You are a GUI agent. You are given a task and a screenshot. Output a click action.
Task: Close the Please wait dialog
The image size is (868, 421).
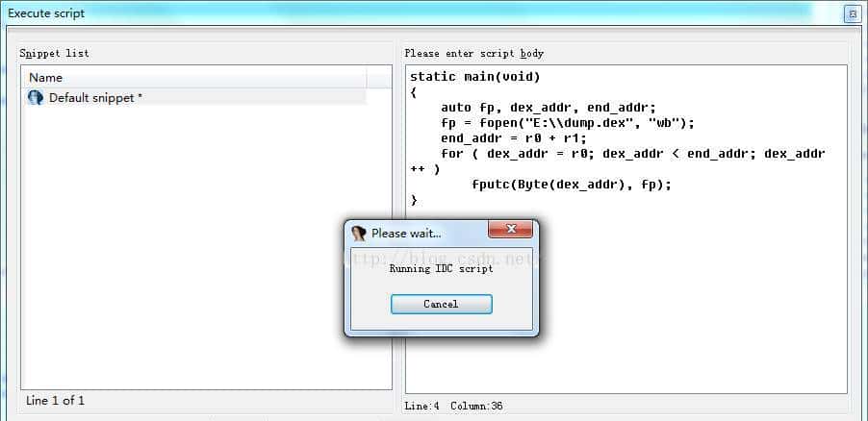click(x=511, y=230)
